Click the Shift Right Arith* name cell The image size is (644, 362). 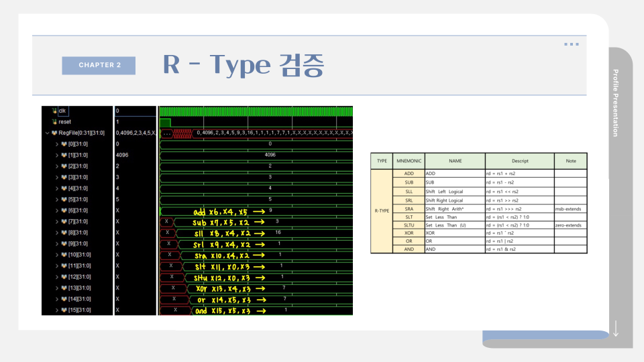[x=455, y=209]
